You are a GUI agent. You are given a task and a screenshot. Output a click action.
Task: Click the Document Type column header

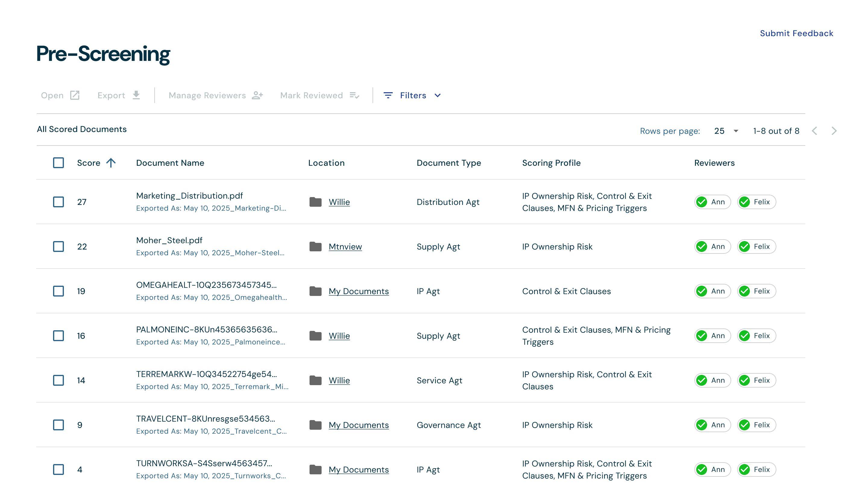point(448,163)
